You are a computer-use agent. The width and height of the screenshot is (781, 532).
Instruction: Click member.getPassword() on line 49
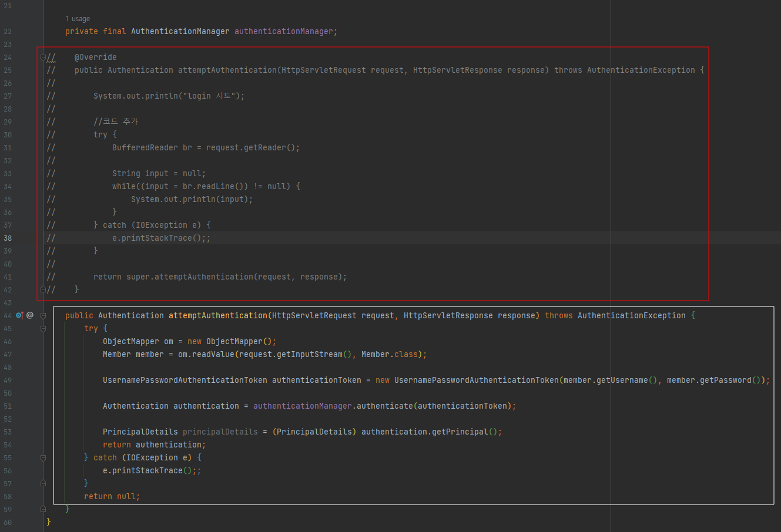714,380
